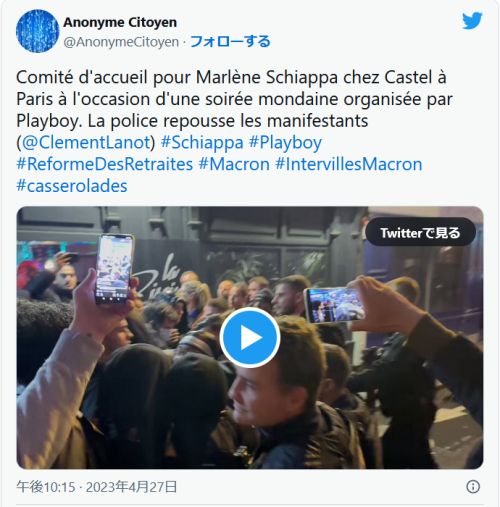
Task: Open the Anonyme Citoyen display name
Action: point(120,22)
